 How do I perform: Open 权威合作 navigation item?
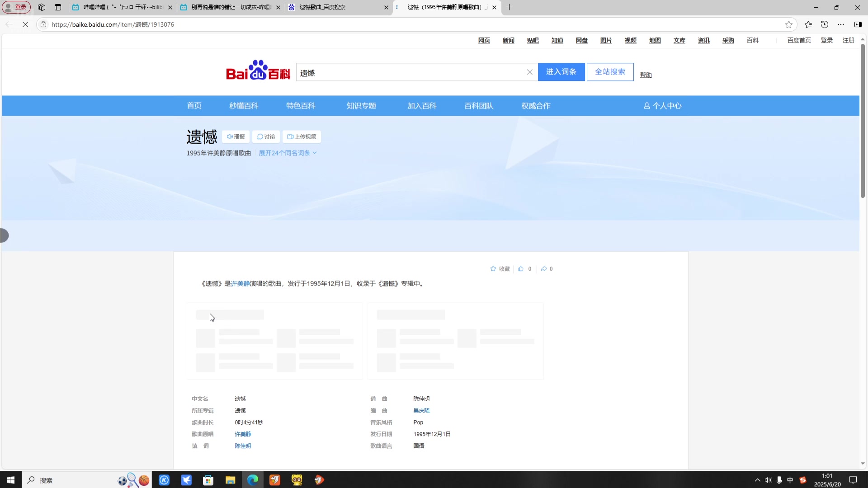[x=536, y=106]
